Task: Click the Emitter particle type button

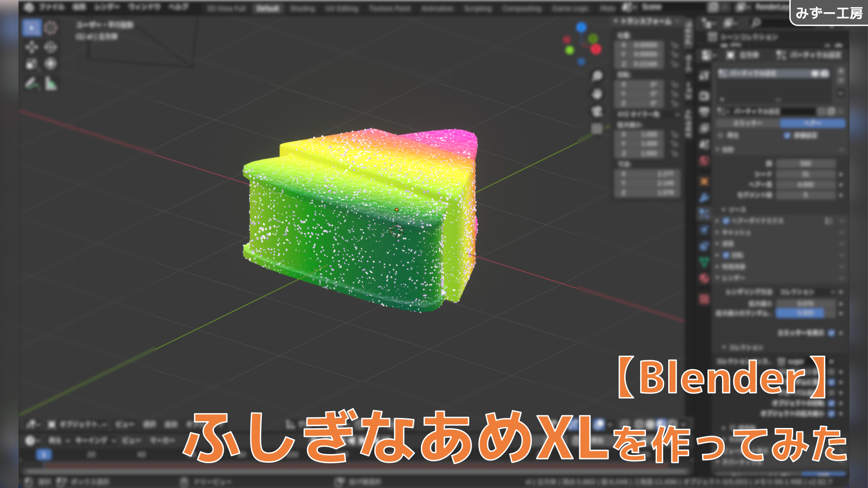Action: [748, 123]
